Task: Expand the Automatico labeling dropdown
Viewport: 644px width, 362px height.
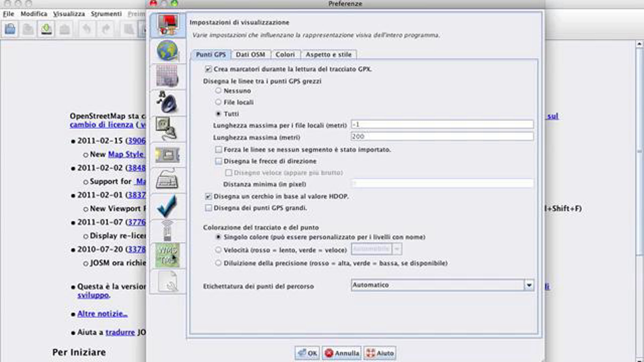Action: click(x=529, y=285)
